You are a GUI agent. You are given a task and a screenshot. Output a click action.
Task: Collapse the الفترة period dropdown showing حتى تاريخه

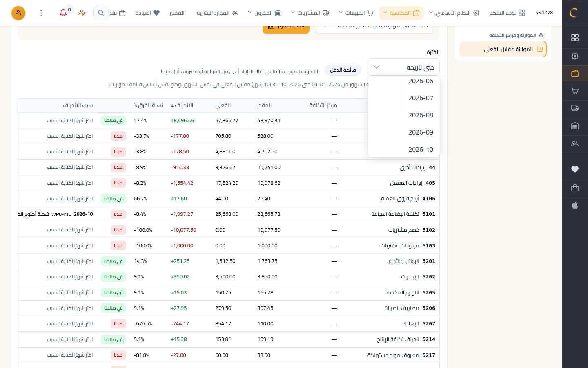click(404, 67)
